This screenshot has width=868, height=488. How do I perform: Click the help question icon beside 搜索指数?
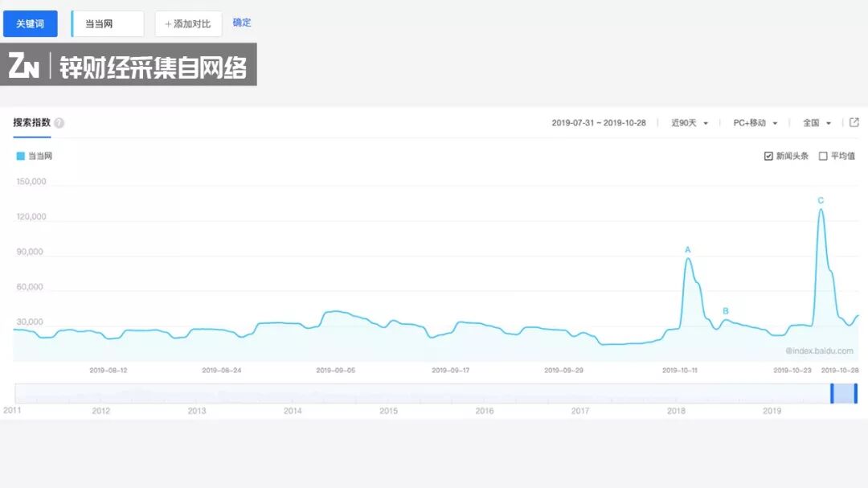pos(59,123)
